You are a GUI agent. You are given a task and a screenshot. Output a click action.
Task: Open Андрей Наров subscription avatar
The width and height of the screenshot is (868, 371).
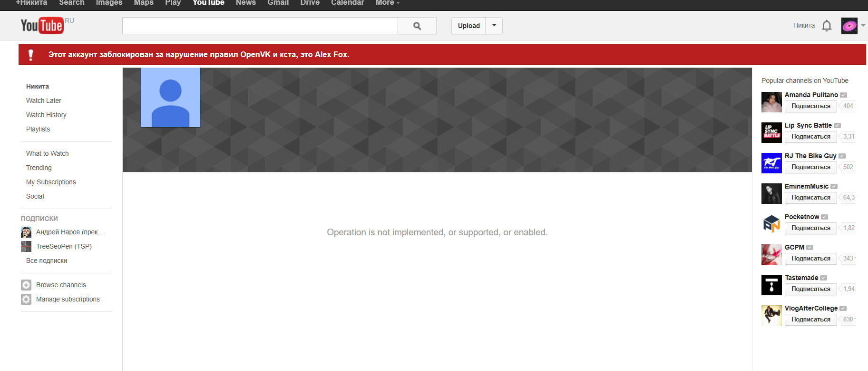point(26,232)
